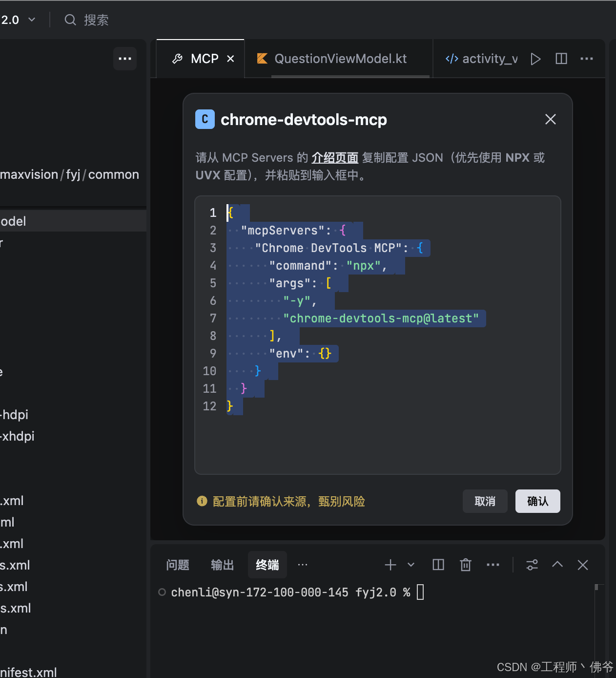Delete the terminal with the trash icon

click(466, 565)
